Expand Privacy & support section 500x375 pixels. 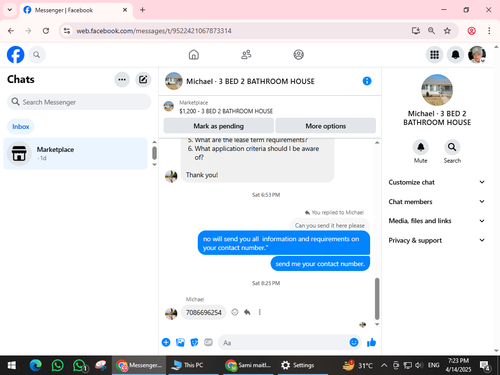pyautogui.click(x=437, y=240)
